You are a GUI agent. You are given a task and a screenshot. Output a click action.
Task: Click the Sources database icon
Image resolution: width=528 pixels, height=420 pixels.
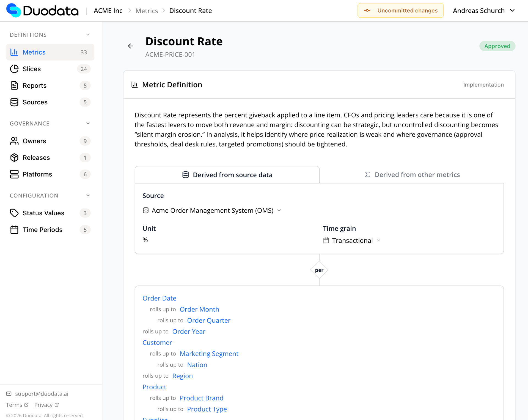[x=14, y=102]
